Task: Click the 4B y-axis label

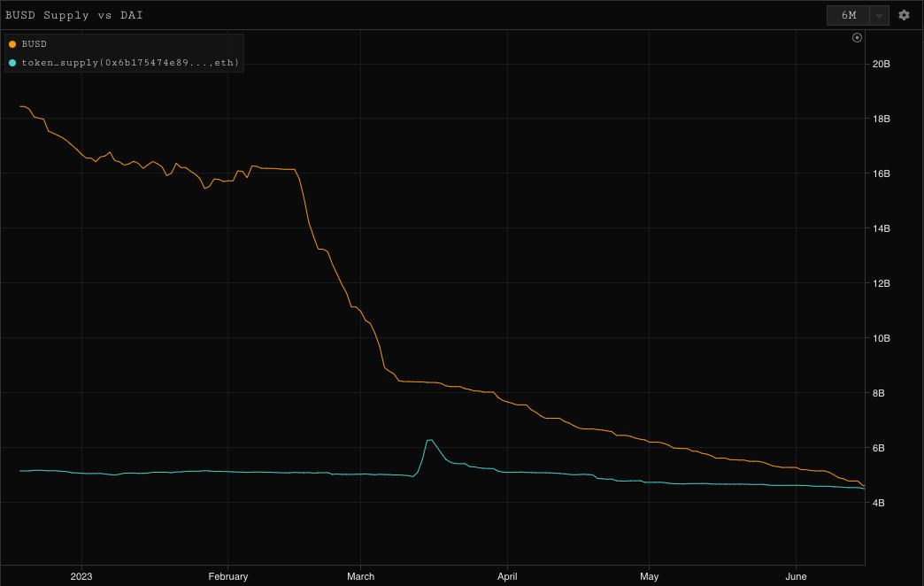Action: [x=878, y=503]
